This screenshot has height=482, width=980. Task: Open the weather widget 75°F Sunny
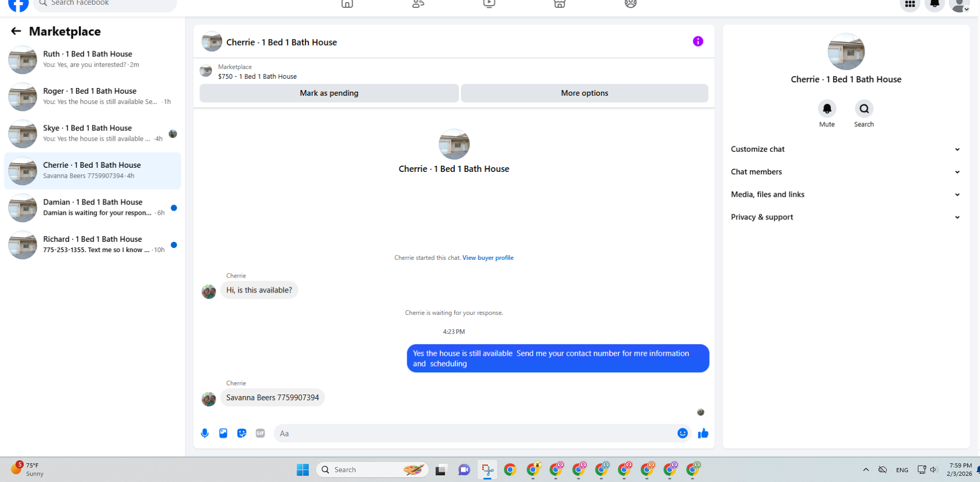coord(27,469)
